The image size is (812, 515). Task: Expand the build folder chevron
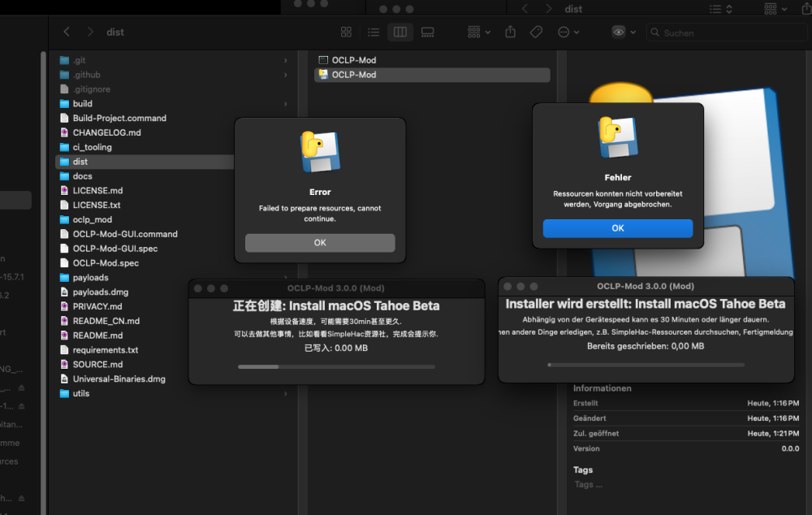[285, 104]
